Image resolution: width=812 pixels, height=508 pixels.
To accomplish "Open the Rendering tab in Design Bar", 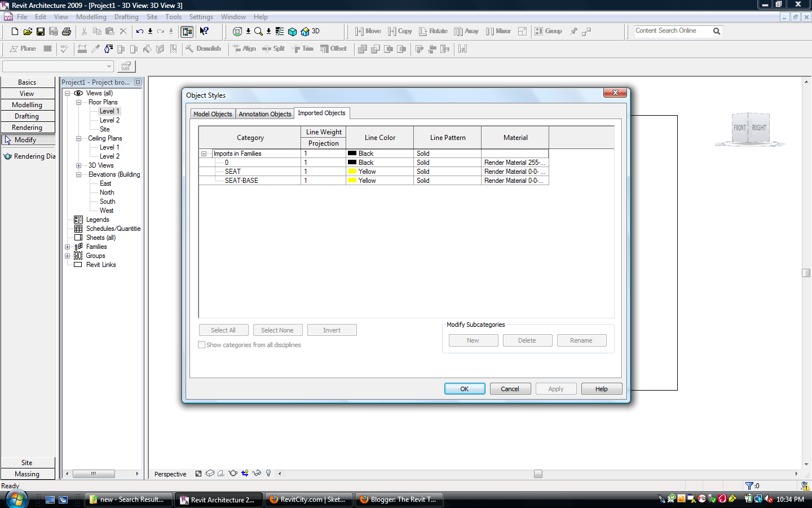I will tap(28, 128).
